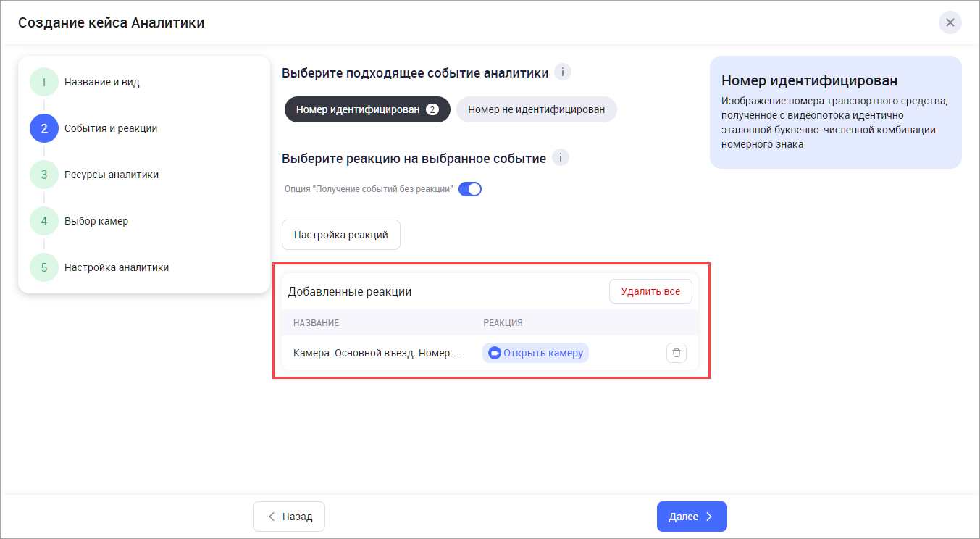Click step 4 circle for camera selection
This screenshot has width=980, height=539.
pyautogui.click(x=43, y=221)
